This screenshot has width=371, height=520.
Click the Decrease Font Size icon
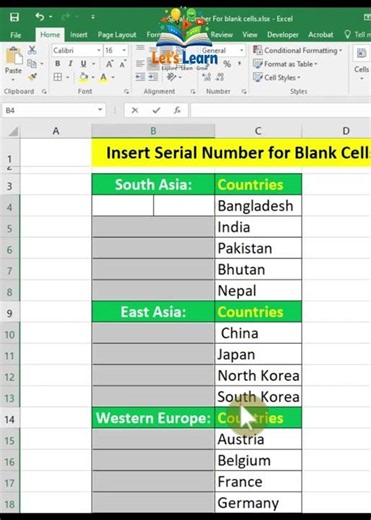click(x=122, y=64)
